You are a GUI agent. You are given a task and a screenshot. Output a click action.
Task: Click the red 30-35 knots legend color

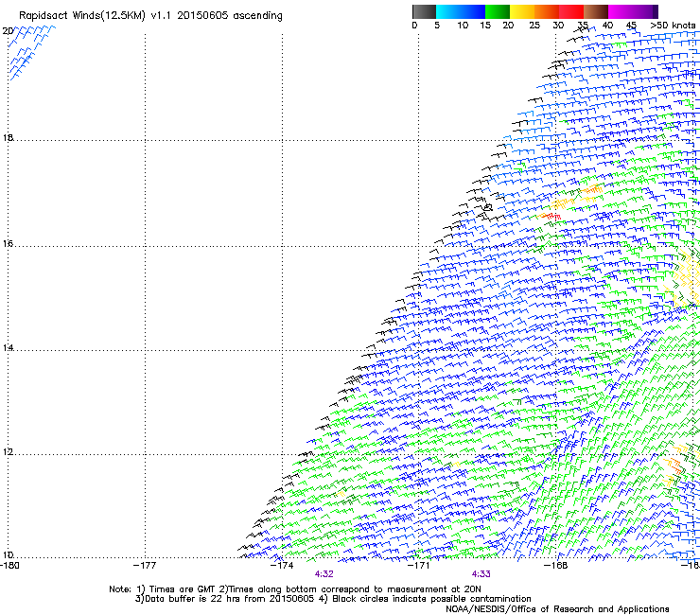[x=571, y=11]
